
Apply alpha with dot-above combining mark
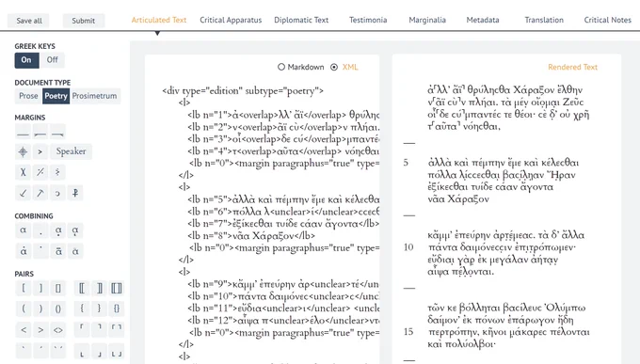(x=23, y=251)
